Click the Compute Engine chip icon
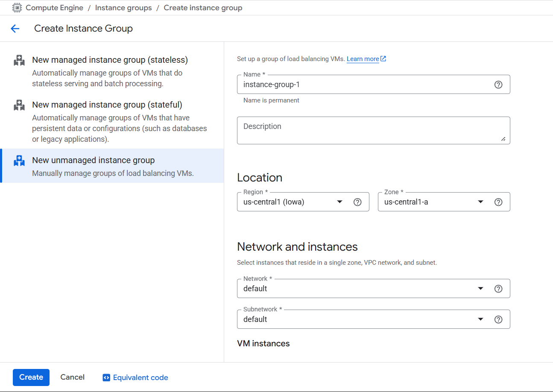The height and width of the screenshot is (392, 553). (17, 8)
